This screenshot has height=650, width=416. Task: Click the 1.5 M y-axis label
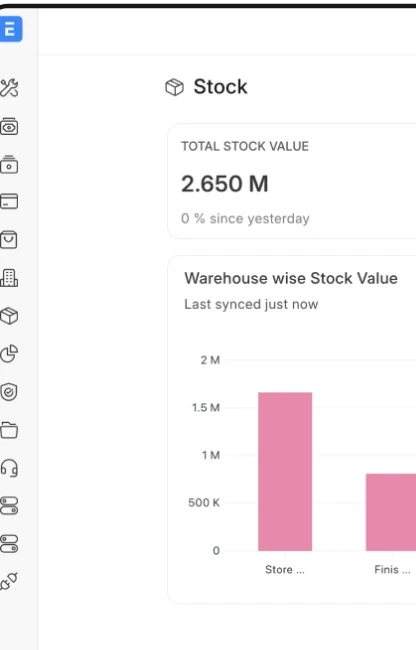(206, 407)
